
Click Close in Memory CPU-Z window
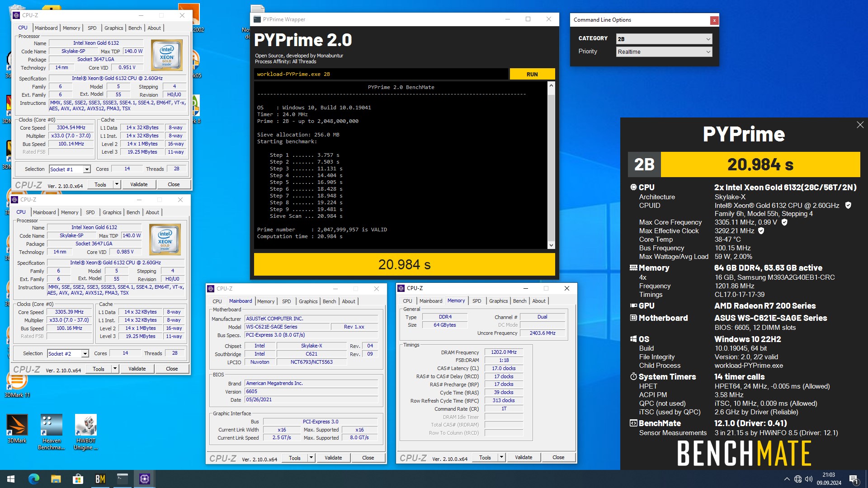point(558,457)
